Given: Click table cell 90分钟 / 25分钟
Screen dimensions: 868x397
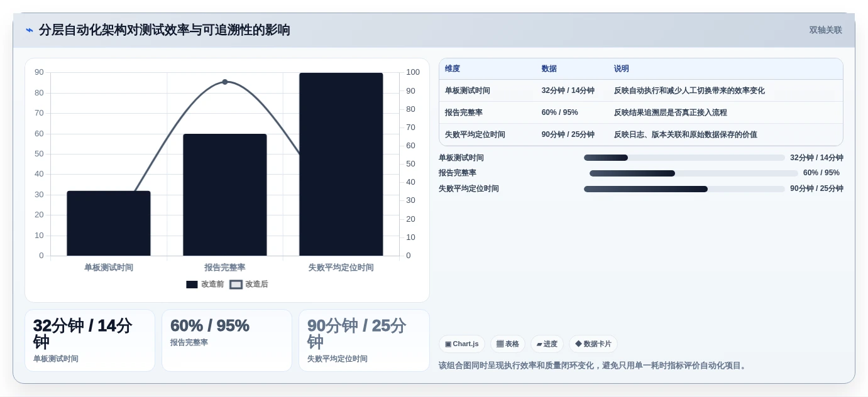Looking at the screenshot, I should 568,134.
